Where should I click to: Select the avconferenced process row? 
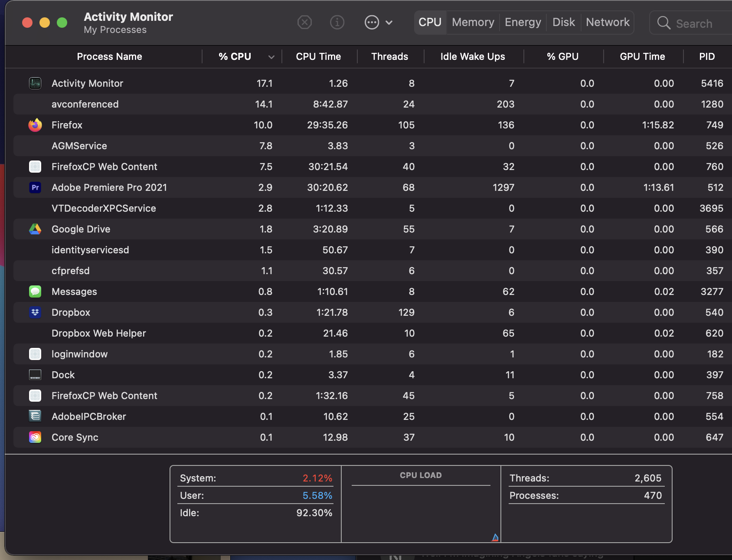point(373,104)
